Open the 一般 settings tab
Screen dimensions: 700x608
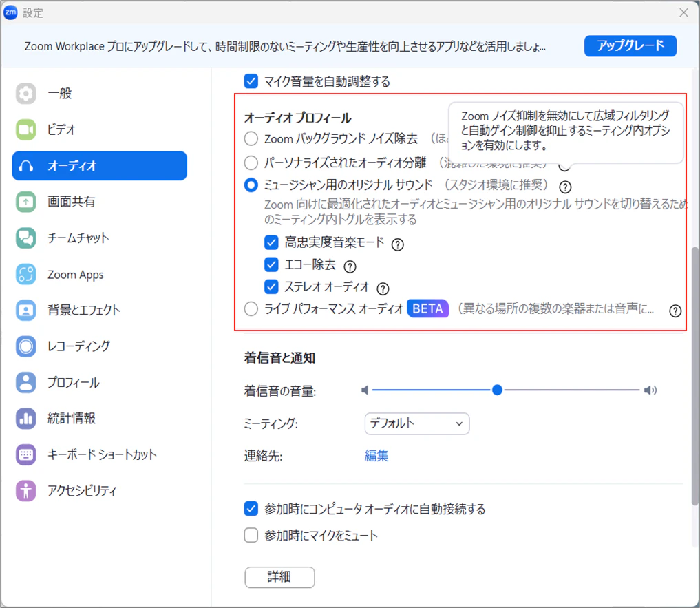click(x=100, y=94)
